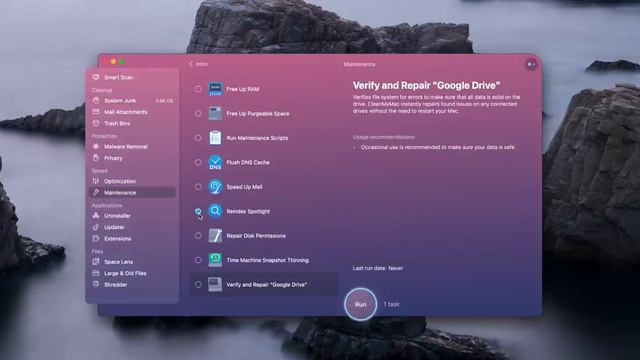640x360 pixels.
Task: Click the Optimization sliders icon
Action: point(96,181)
